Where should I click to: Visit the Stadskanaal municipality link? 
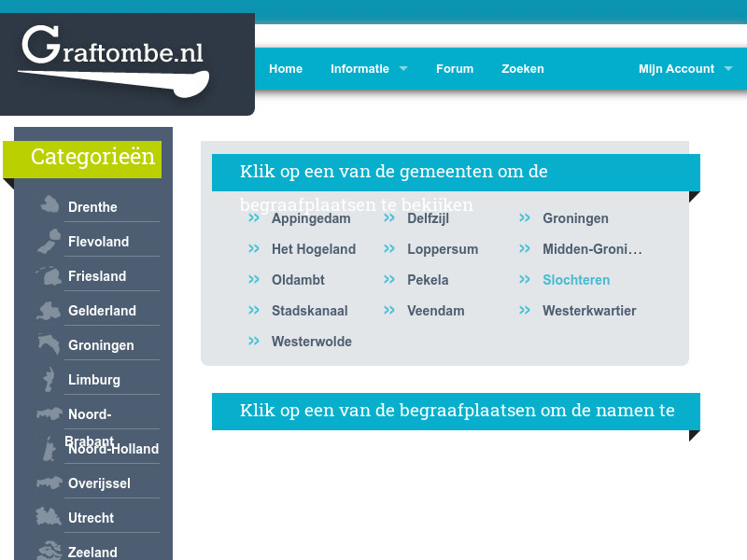pos(310,310)
